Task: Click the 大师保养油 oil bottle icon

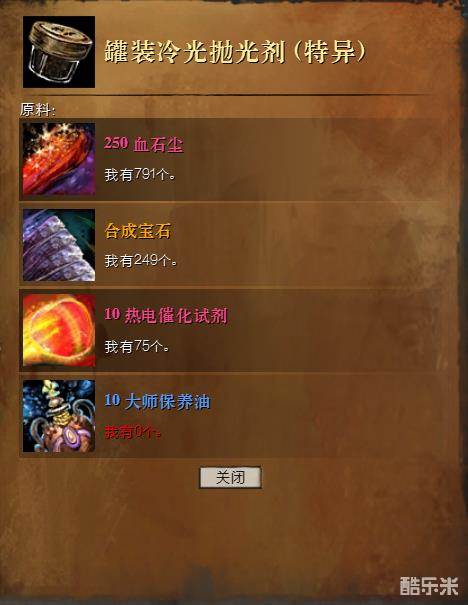Action: (x=59, y=416)
